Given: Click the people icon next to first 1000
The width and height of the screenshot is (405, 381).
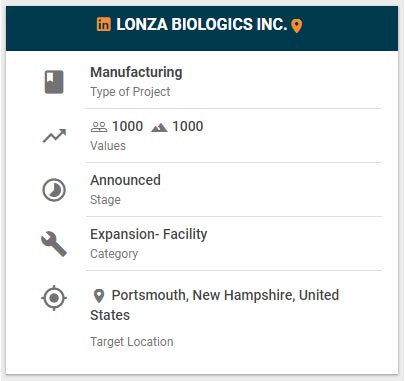Looking at the screenshot, I should (x=99, y=127).
